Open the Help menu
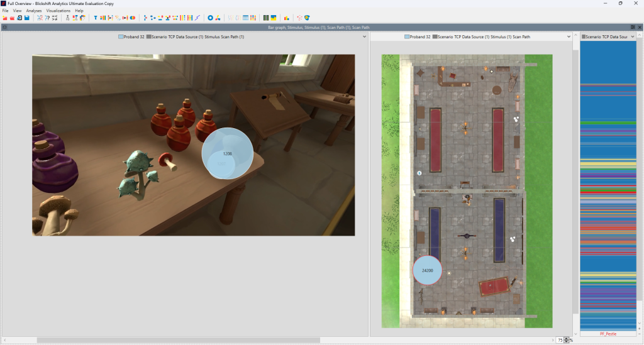The width and height of the screenshot is (644, 345). [x=79, y=11]
